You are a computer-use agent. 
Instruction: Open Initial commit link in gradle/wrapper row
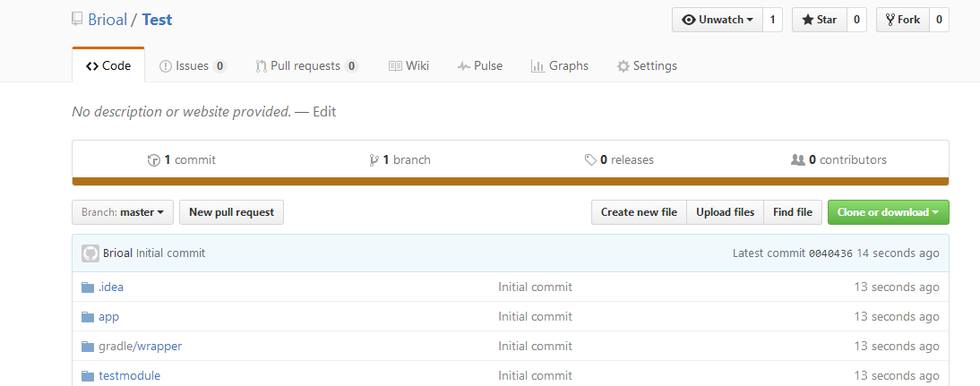point(535,346)
